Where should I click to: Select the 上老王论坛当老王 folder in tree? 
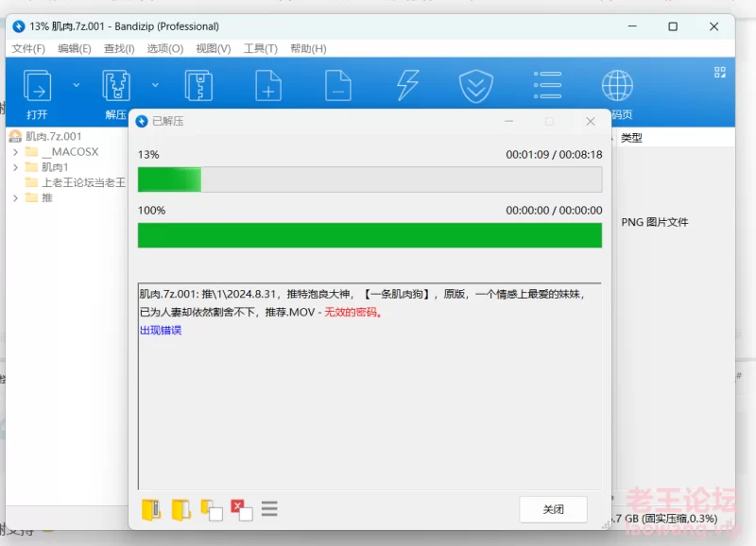point(76,182)
